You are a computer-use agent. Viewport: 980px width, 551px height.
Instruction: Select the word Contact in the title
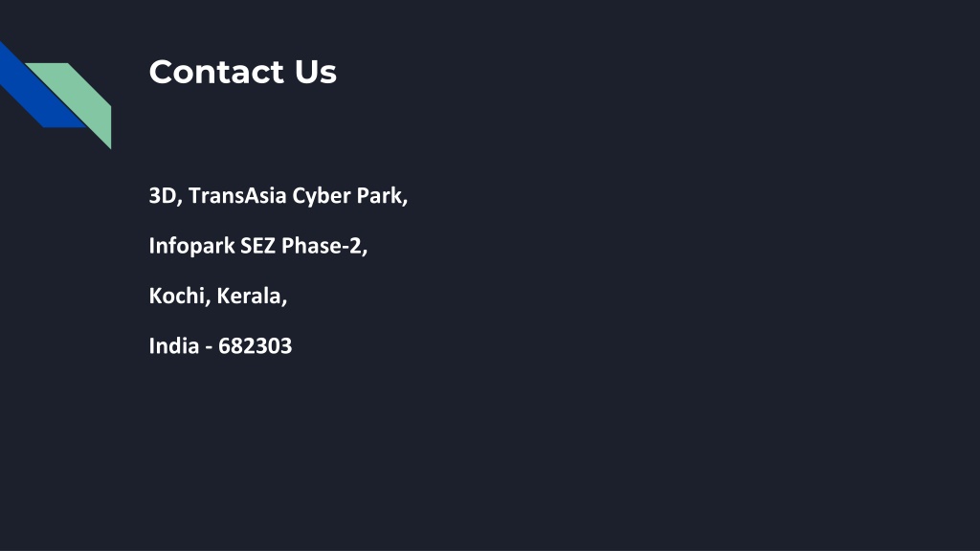(x=216, y=72)
